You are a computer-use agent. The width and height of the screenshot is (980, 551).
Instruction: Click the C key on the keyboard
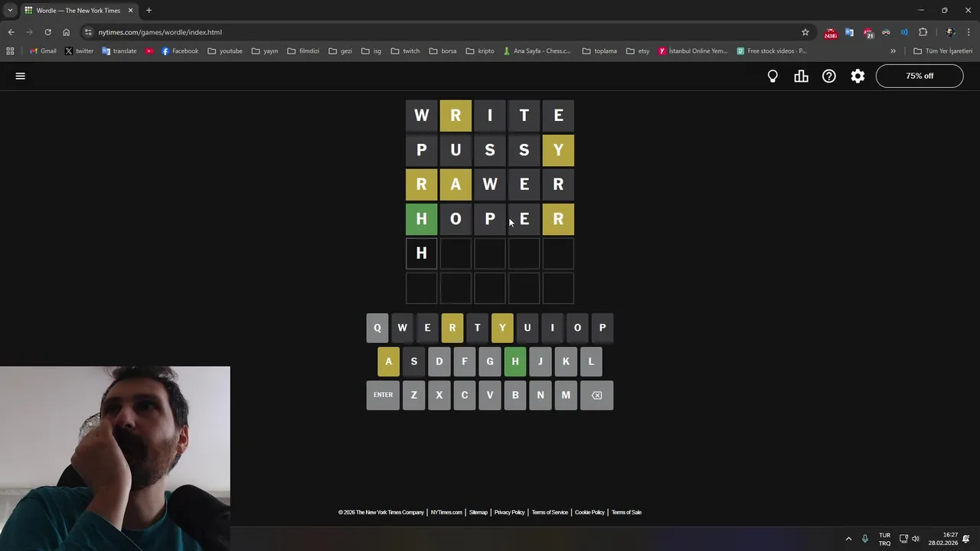(x=465, y=395)
